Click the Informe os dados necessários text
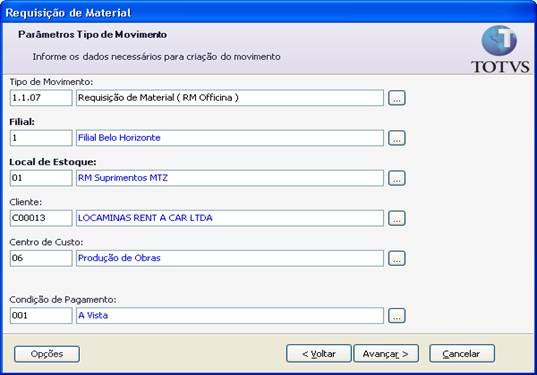 (x=157, y=57)
